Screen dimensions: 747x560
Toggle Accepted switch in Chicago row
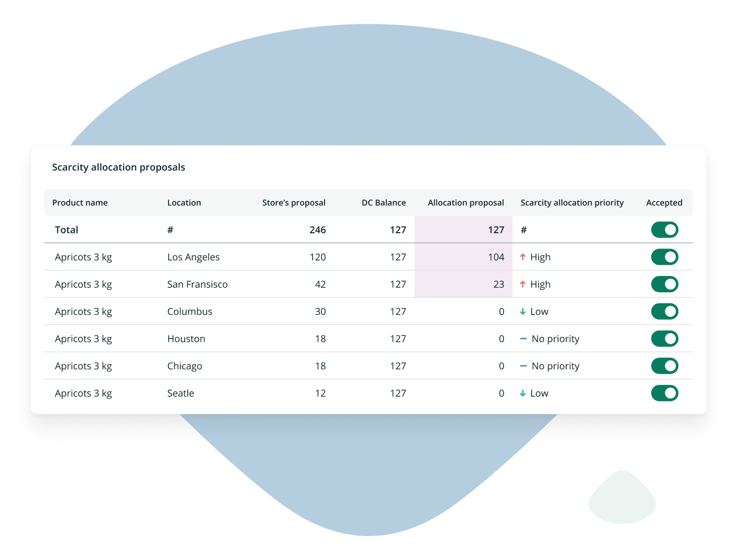pos(664,366)
